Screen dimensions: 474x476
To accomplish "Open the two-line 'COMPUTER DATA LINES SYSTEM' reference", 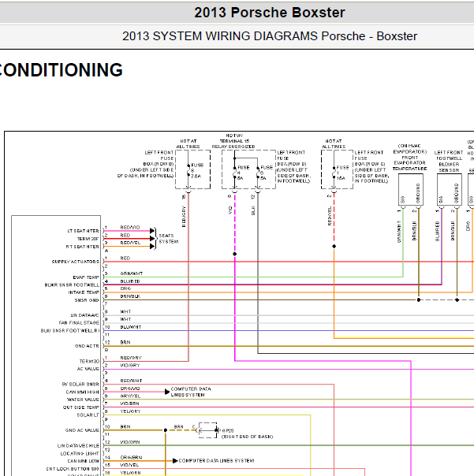I will pos(191,392).
